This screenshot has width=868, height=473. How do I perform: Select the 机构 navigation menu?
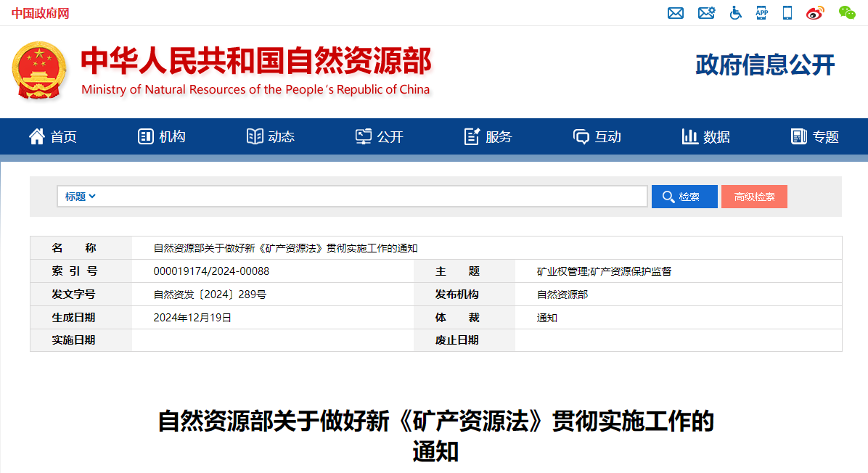pos(160,136)
